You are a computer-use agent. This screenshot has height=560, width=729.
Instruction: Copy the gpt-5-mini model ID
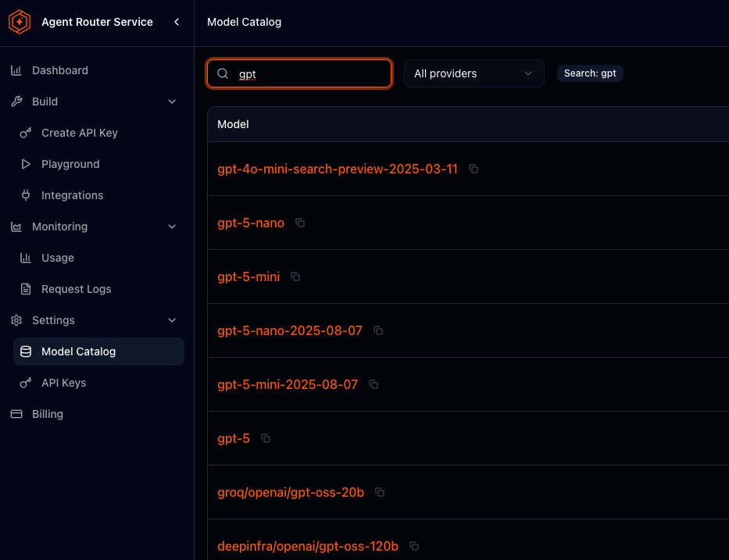tap(295, 276)
